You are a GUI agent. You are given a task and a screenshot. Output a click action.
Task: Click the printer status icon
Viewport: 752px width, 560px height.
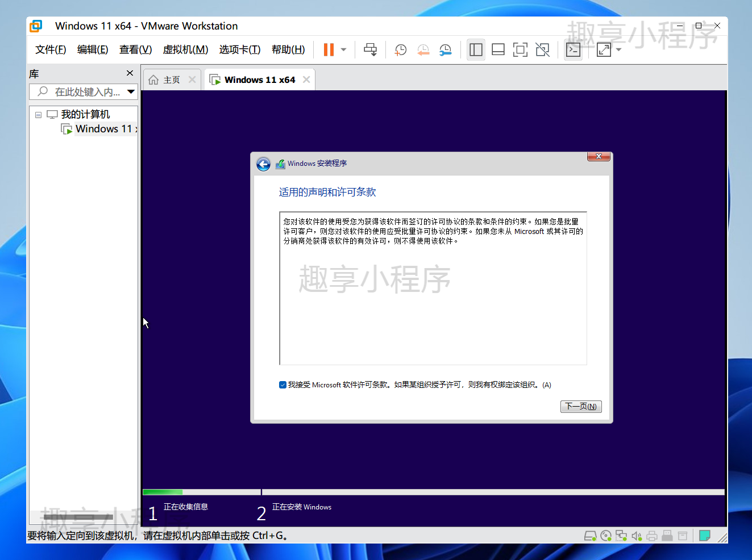pos(652,536)
